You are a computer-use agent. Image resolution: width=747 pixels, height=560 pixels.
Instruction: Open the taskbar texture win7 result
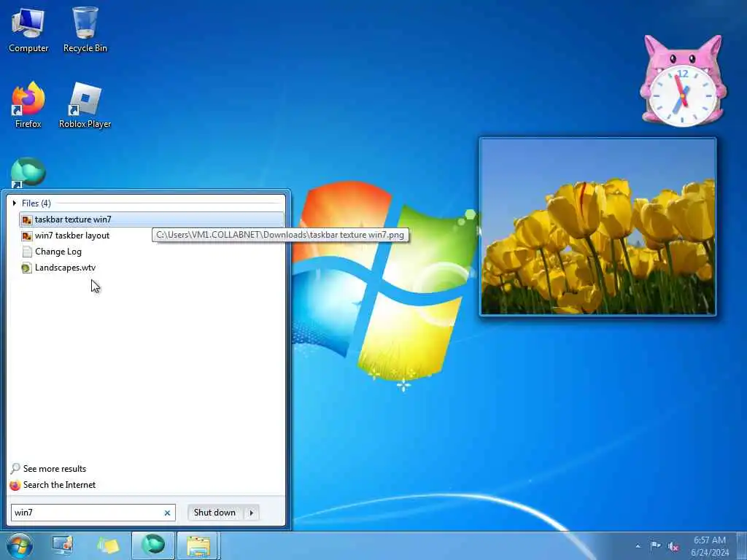click(x=152, y=219)
